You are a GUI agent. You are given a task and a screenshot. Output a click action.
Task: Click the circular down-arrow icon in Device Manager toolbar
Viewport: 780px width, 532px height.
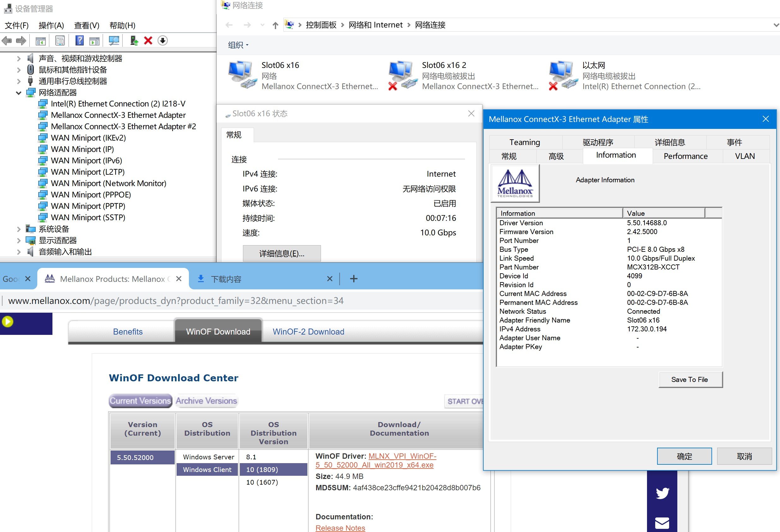163,41
